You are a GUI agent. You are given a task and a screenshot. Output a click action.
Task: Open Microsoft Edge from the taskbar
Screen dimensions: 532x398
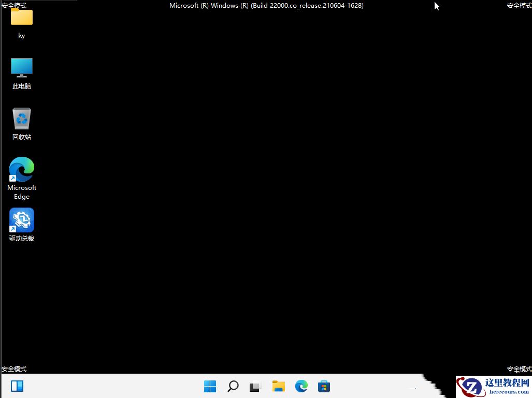(301, 386)
